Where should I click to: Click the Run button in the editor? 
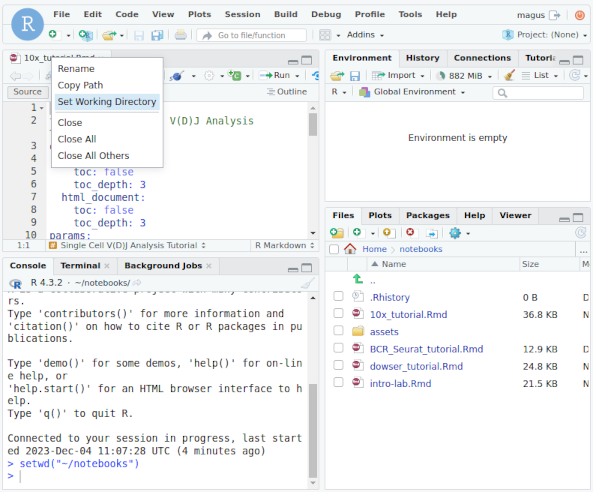[279, 75]
